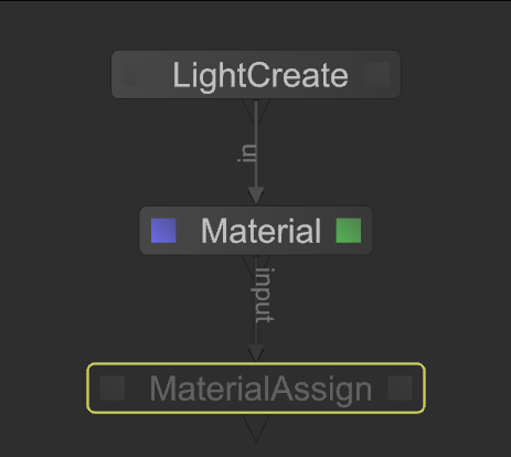
Task: Click the right flag square on MaterialAssign node
Action: click(400, 388)
